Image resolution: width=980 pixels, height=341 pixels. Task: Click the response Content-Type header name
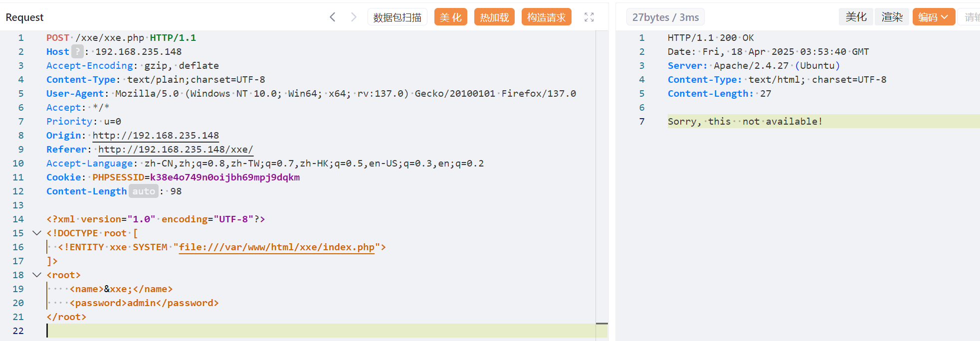click(x=705, y=80)
